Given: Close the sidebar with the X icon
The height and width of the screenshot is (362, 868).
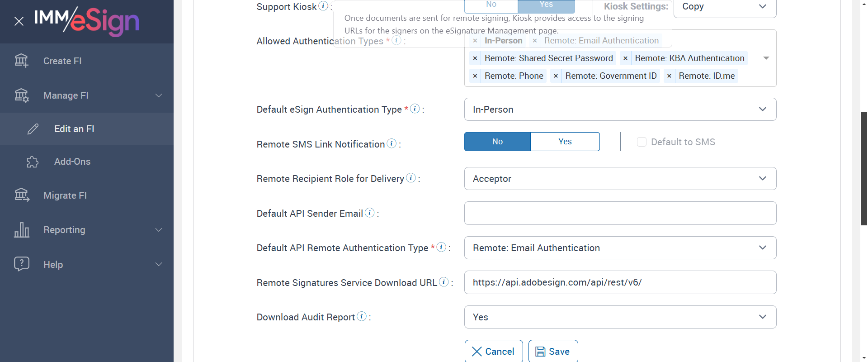Looking at the screenshot, I should click(19, 21).
